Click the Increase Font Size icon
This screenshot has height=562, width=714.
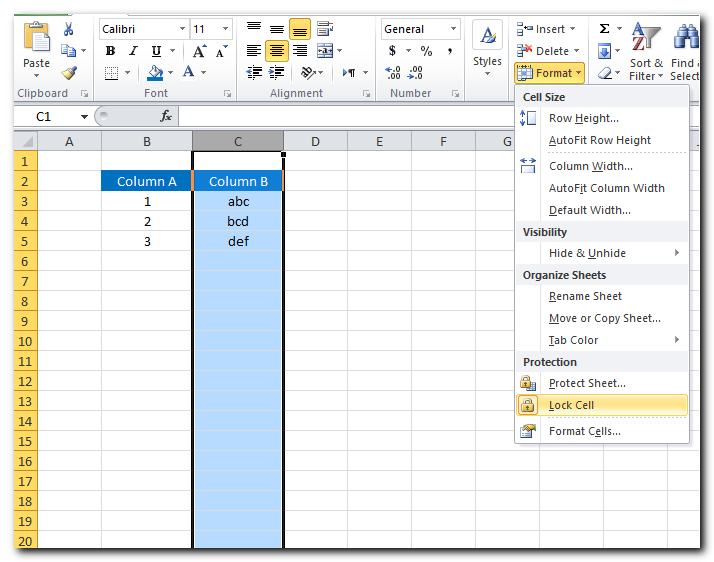tap(200, 51)
